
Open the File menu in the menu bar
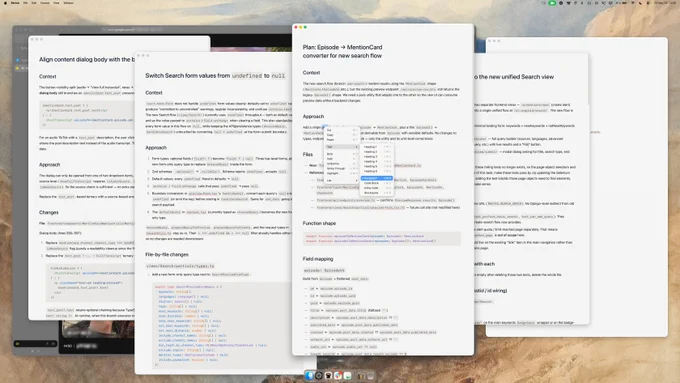pyautogui.click(x=25, y=3)
